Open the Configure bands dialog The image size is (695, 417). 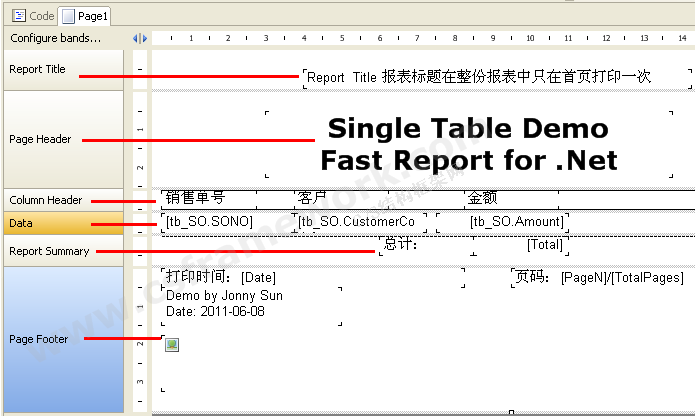[x=55, y=39]
